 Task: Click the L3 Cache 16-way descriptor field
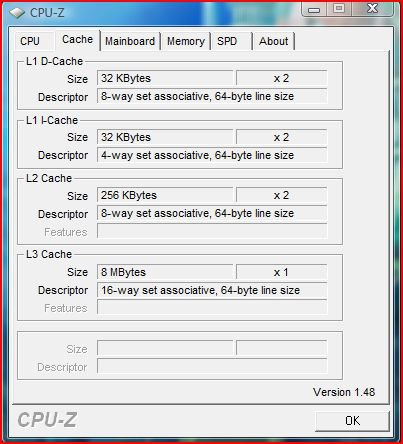212,290
